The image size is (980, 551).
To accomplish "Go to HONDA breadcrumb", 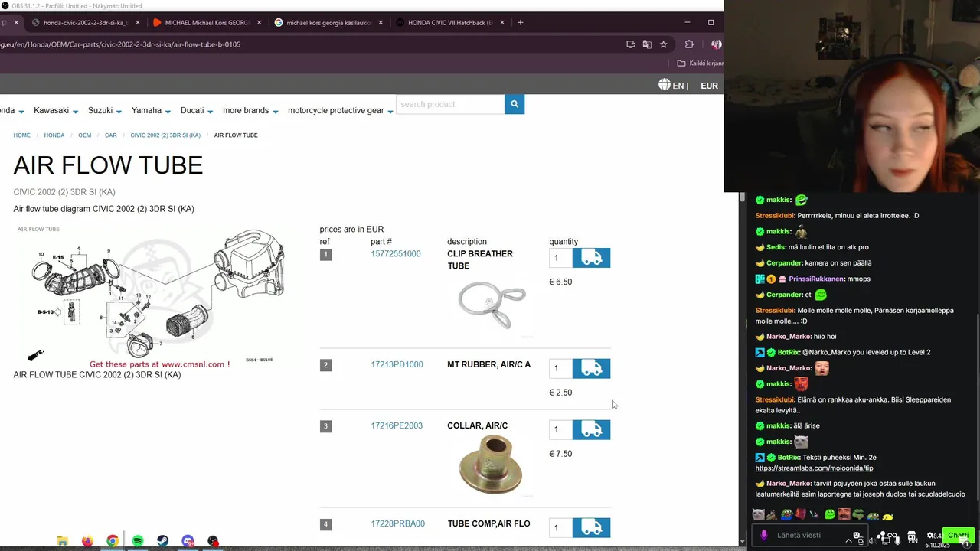I will click(54, 135).
